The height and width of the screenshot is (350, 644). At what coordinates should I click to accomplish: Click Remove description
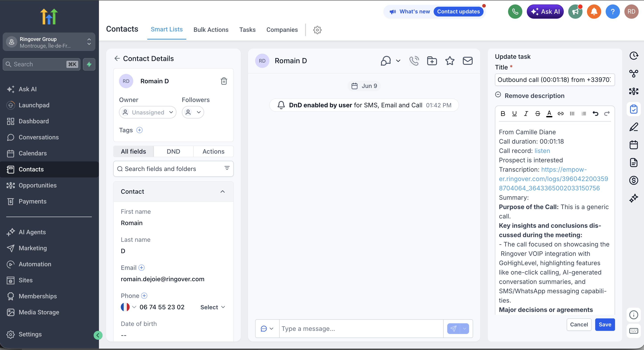[534, 96]
